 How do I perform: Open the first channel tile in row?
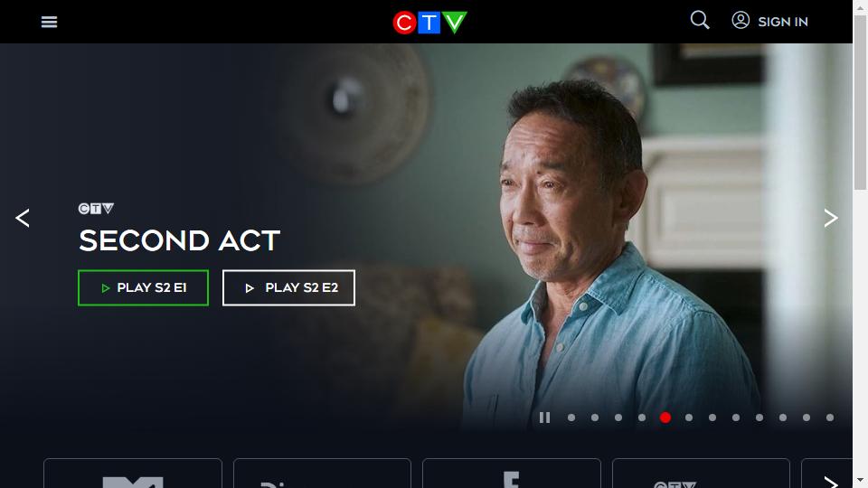(x=133, y=474)
